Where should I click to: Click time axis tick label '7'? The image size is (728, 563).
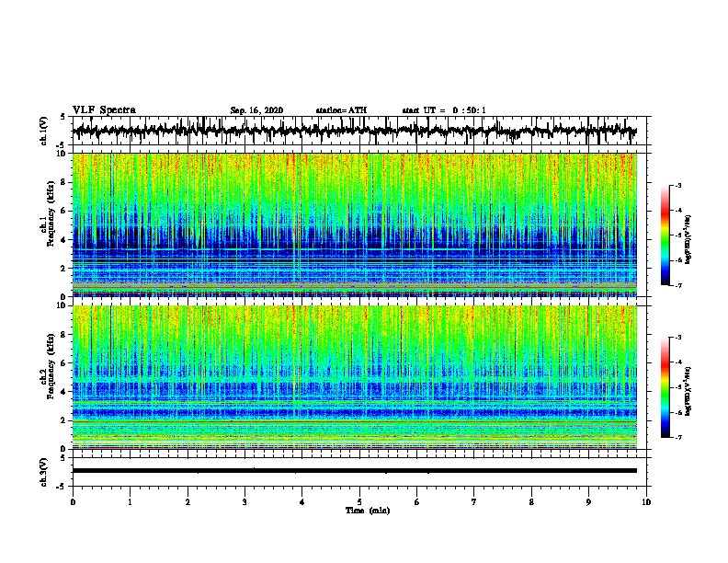tap(474, 502)
